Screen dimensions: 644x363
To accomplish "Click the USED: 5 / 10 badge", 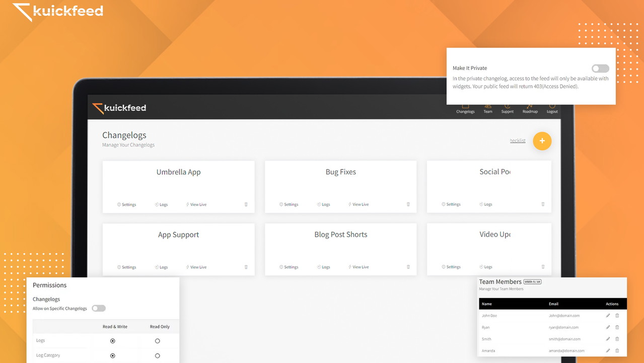I will coord(532,282).
